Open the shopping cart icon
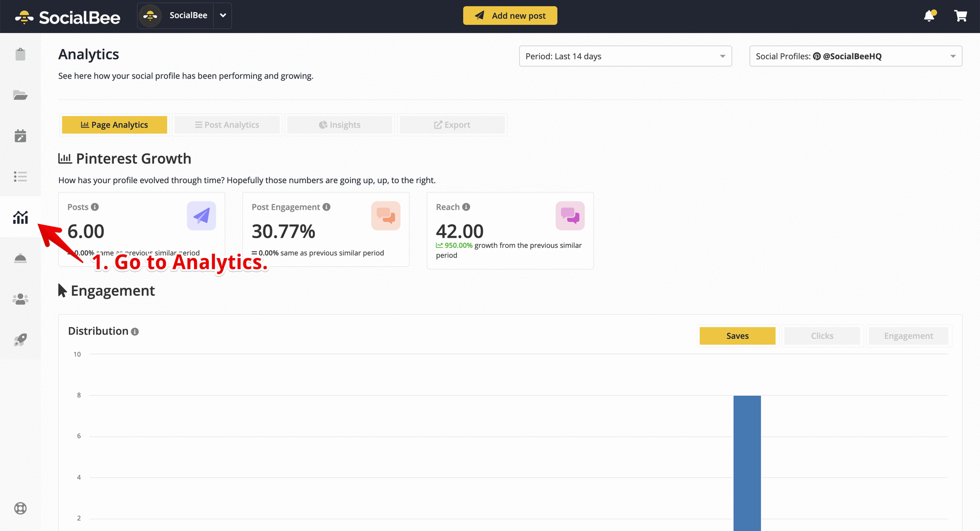 (x=960, y=16)
